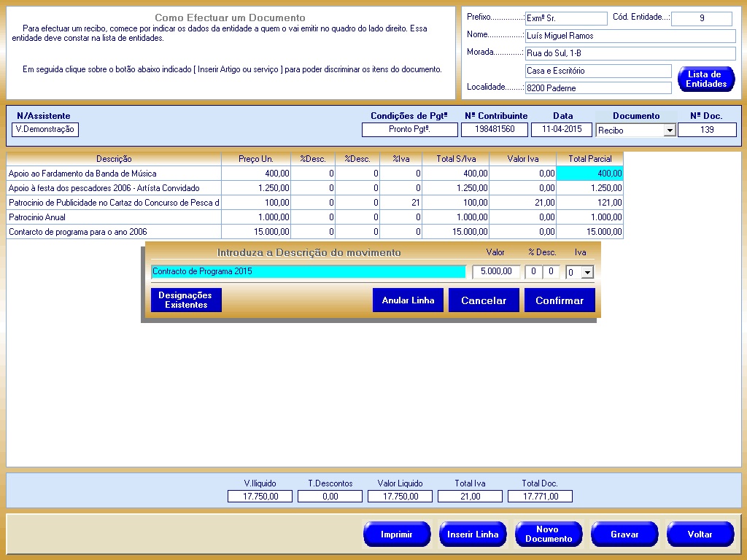The height and width of the screenshot is (560, 747).
Task: Click the Valor field showing 5.000,00
Action: coord(496,272)
